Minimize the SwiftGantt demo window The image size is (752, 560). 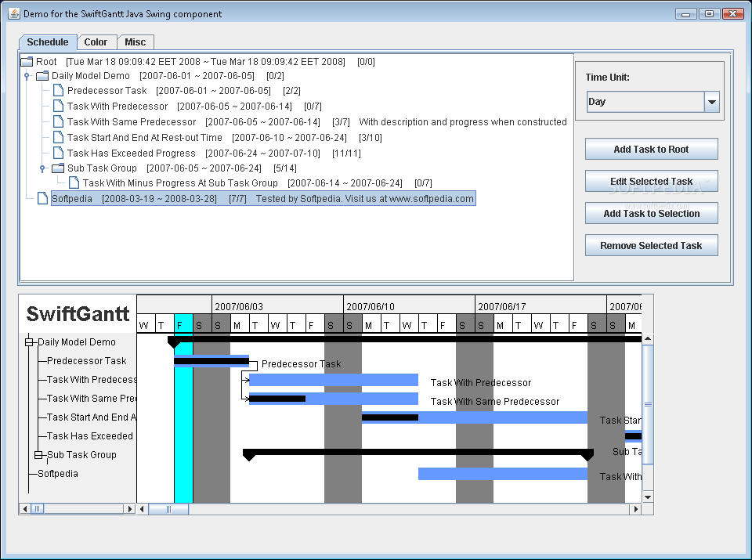tap(686, 14)
